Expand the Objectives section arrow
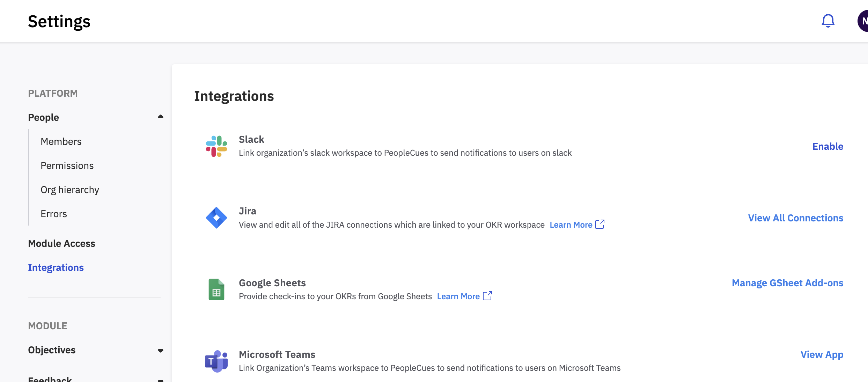This screenshot has width=868, height=382. point(161,351)
